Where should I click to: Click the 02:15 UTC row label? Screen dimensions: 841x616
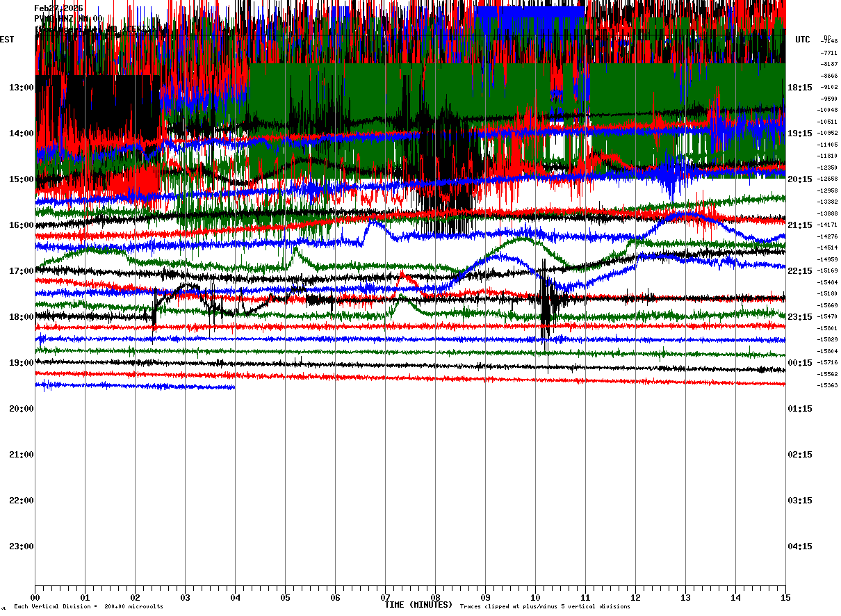click(x=800, y=455)
